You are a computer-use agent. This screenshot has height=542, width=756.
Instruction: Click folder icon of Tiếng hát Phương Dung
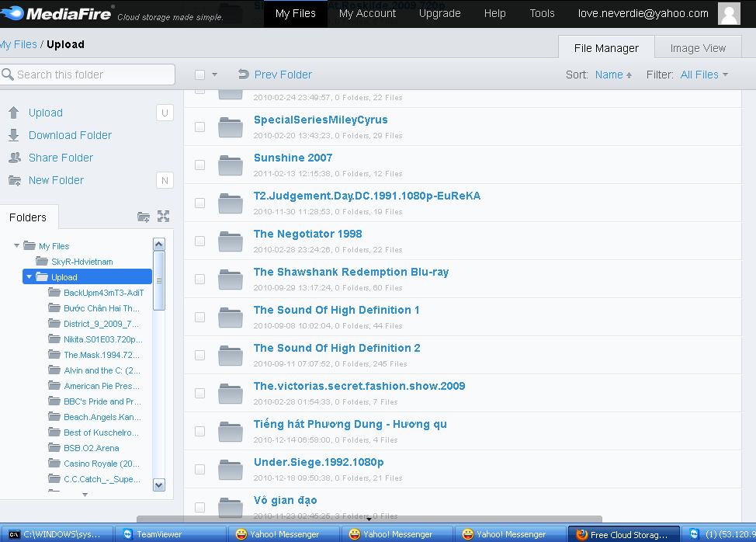[231, 432]
